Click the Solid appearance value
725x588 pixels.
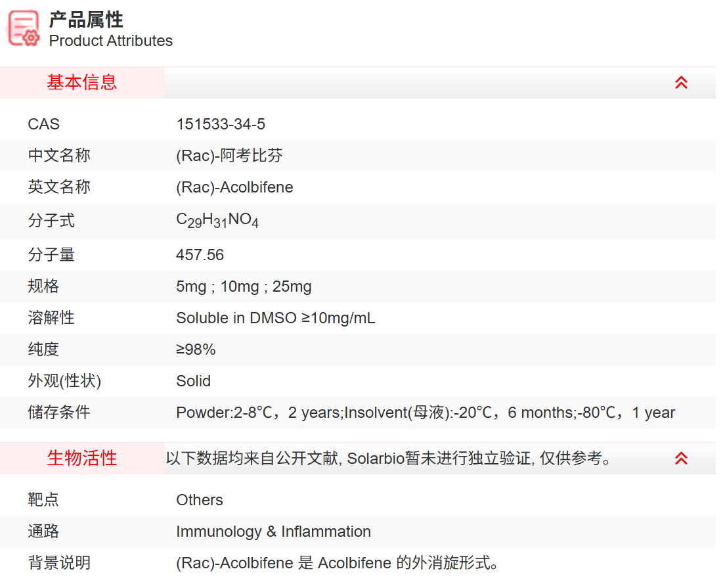click(194, 381)
